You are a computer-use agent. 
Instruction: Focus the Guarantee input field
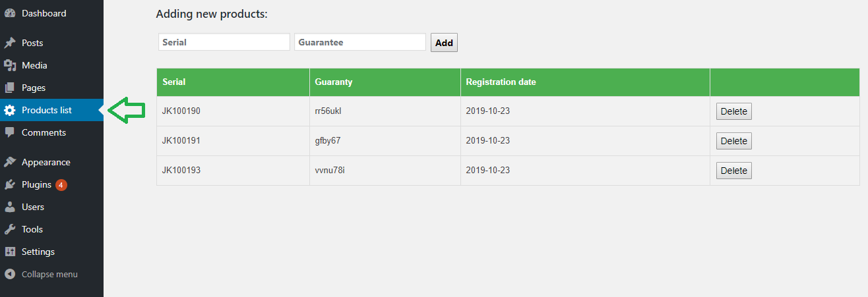[359, 42]
